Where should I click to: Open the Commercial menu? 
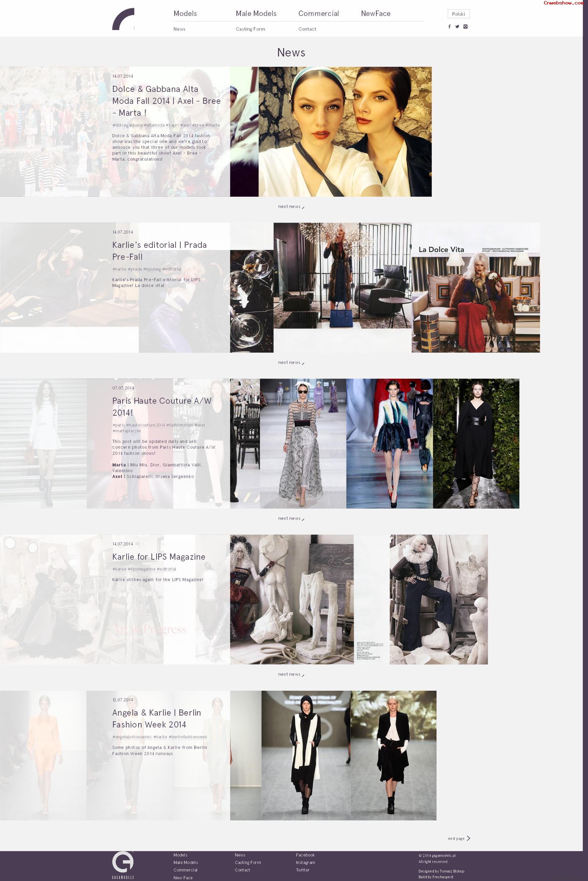[x=318, y=14]
